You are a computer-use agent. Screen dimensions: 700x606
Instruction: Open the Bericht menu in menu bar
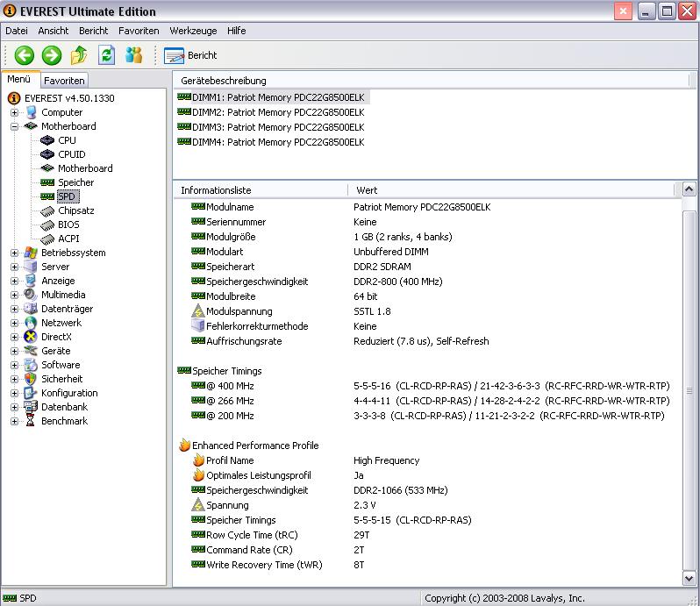(93, 31)
